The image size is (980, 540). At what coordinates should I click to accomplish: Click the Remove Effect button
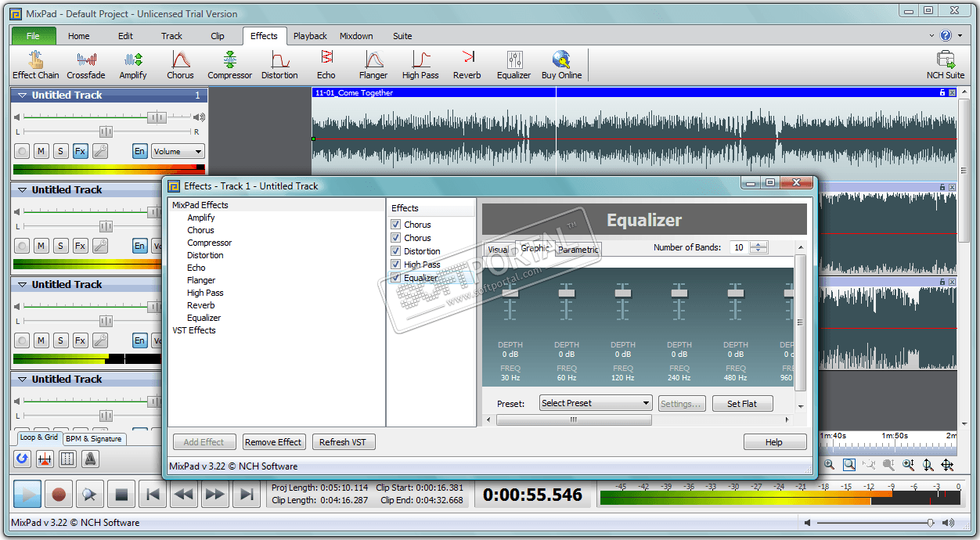click(x=273, y=442)
